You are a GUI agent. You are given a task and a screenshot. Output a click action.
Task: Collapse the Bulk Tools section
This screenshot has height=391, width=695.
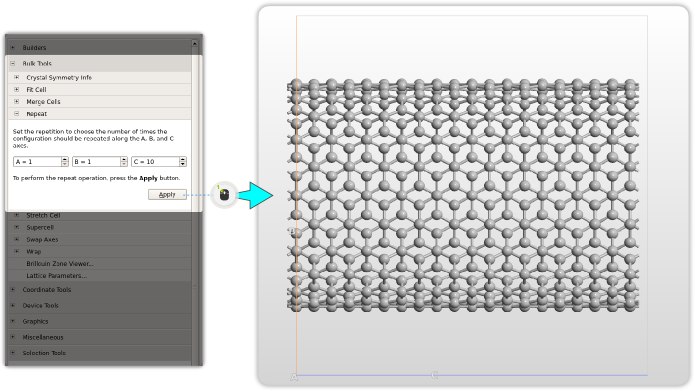(12, 63)
